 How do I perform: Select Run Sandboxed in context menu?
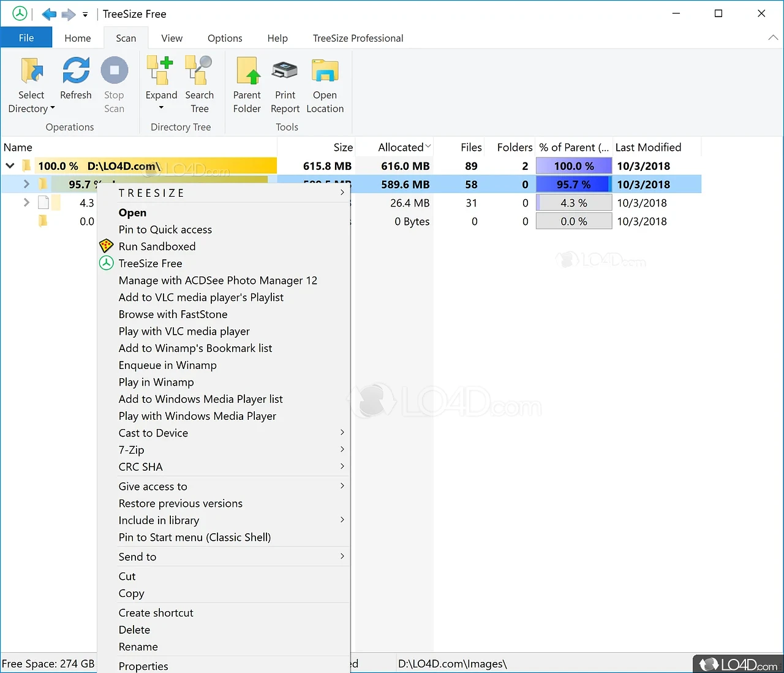tap(157, 246)
